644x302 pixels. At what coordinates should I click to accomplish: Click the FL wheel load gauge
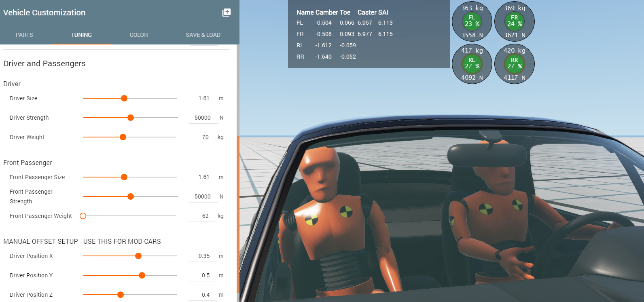tap(472, 21)
